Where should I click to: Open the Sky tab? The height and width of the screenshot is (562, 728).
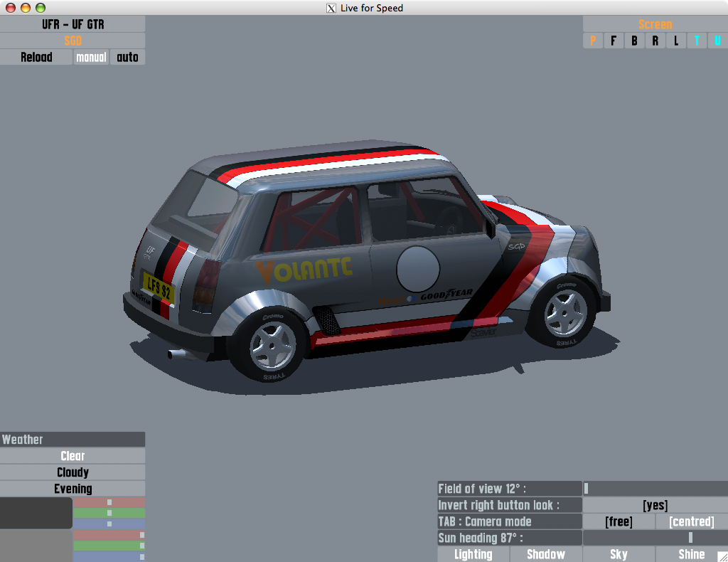tap(619, 554)
